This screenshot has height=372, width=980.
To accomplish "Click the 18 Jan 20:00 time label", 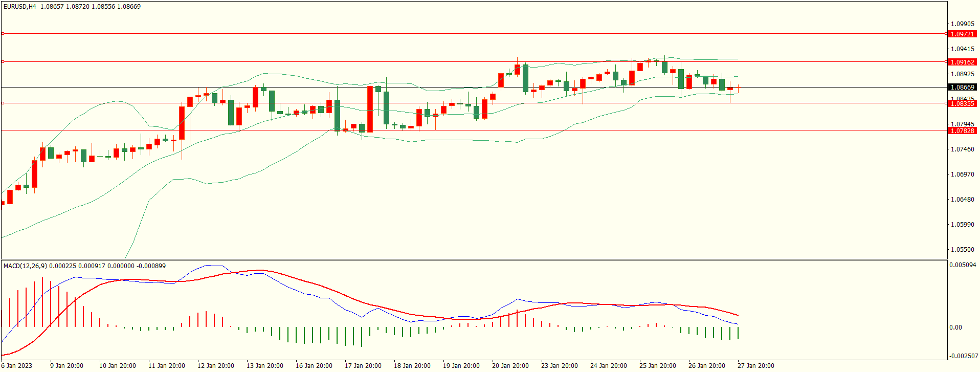I will tap(412, 366).
